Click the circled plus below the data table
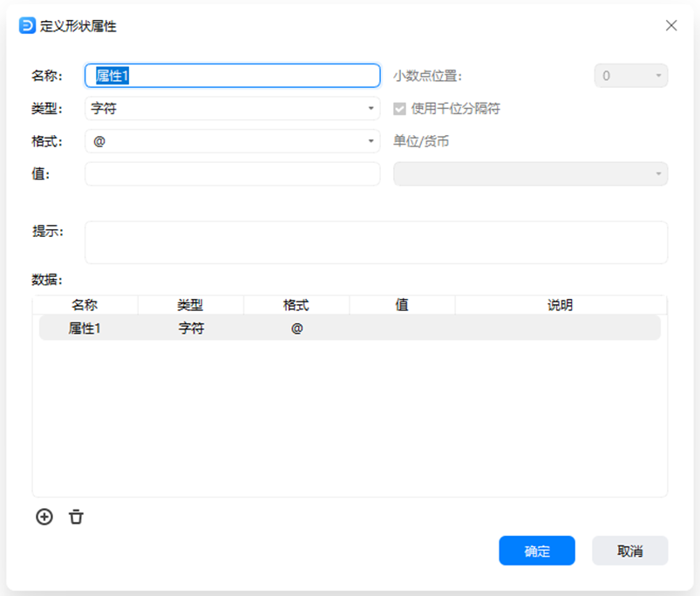 pos(43,517)
